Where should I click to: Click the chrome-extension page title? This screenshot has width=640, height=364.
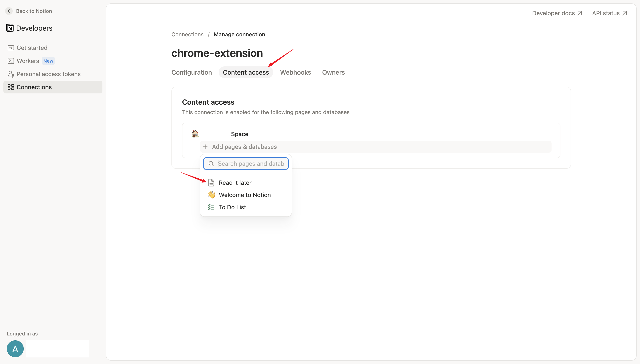(217, 53)
